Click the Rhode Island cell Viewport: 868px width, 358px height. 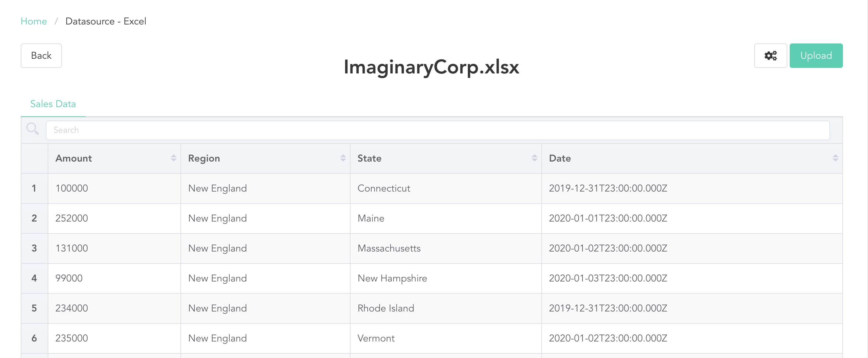385,308
